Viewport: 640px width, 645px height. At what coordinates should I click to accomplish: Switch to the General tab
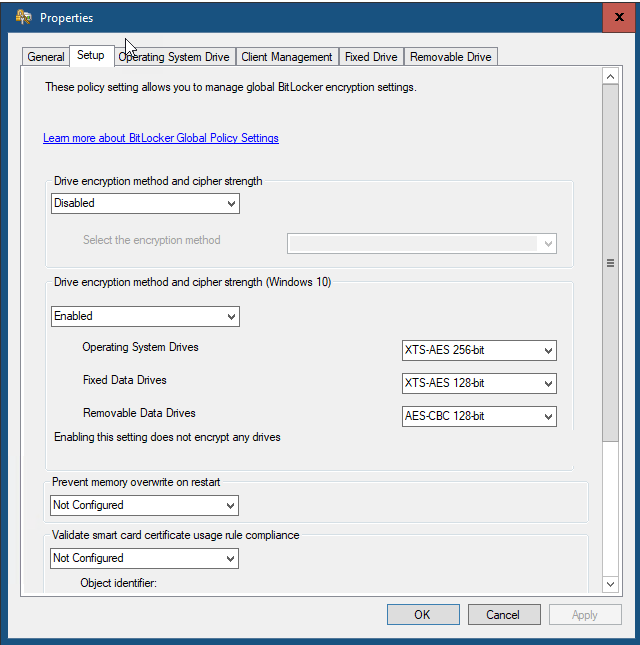point(46,57)
